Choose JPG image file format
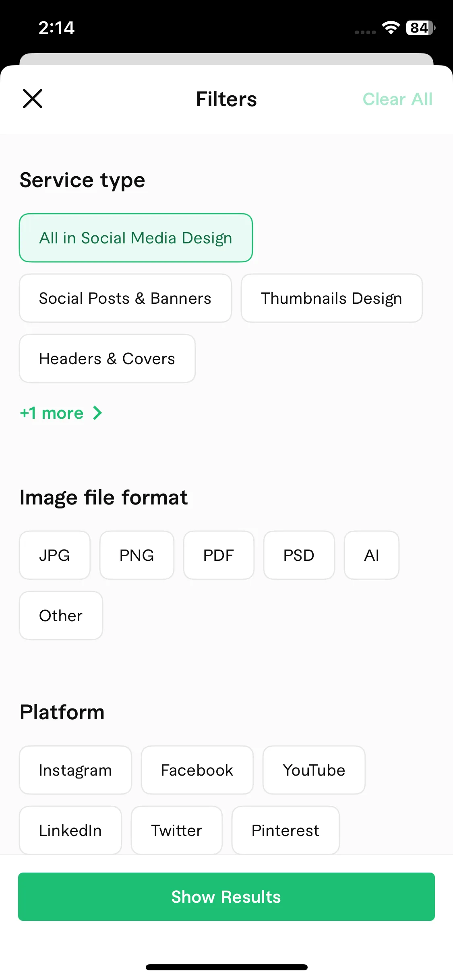 coord(55,555)
